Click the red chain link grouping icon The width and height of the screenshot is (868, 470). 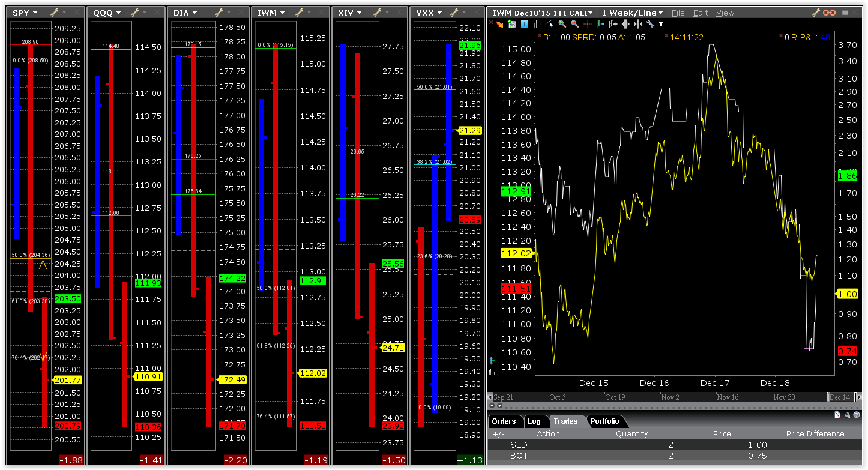pos(829,13)
